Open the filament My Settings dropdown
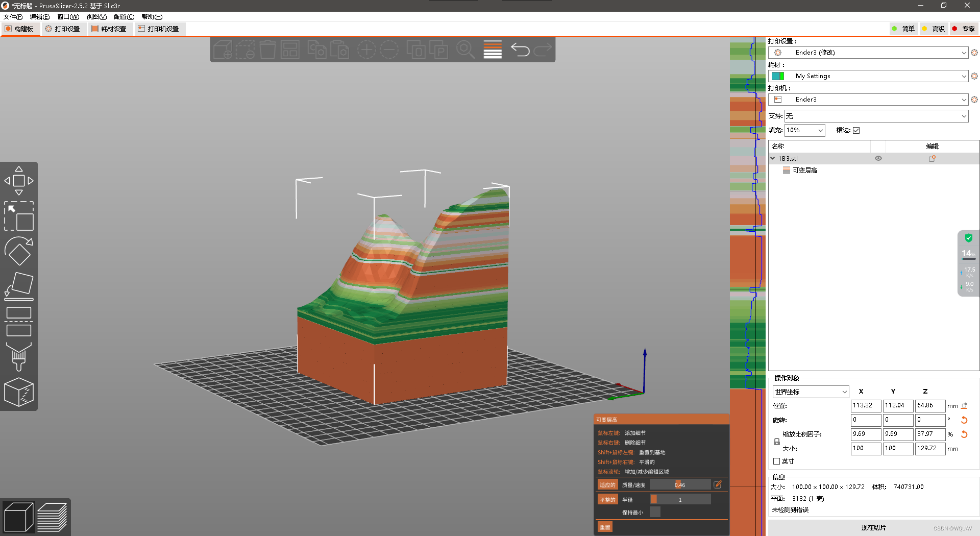 [868, 76]
